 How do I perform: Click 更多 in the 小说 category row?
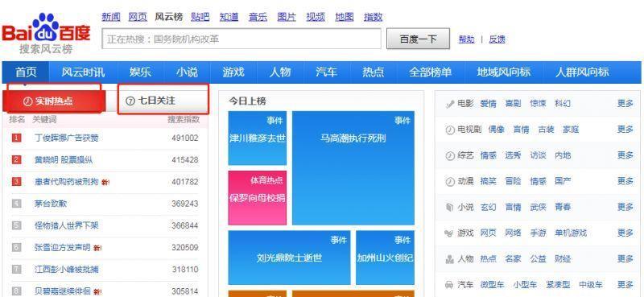tap(625, 207)
